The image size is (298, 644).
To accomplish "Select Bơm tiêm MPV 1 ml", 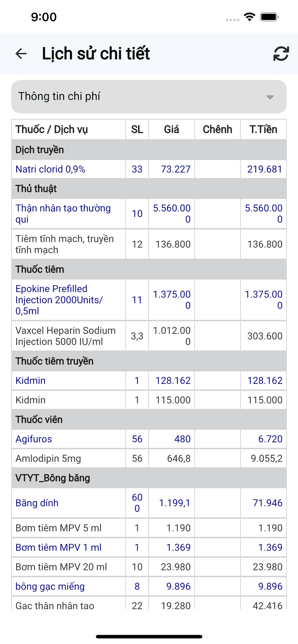I will pyautogui.click(x=58, y=547).
